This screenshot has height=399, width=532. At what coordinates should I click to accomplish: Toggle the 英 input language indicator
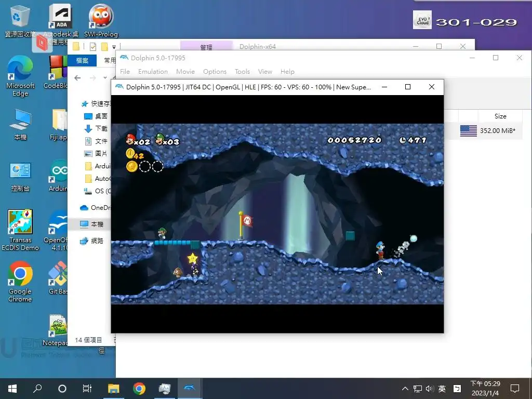point(442,389)
